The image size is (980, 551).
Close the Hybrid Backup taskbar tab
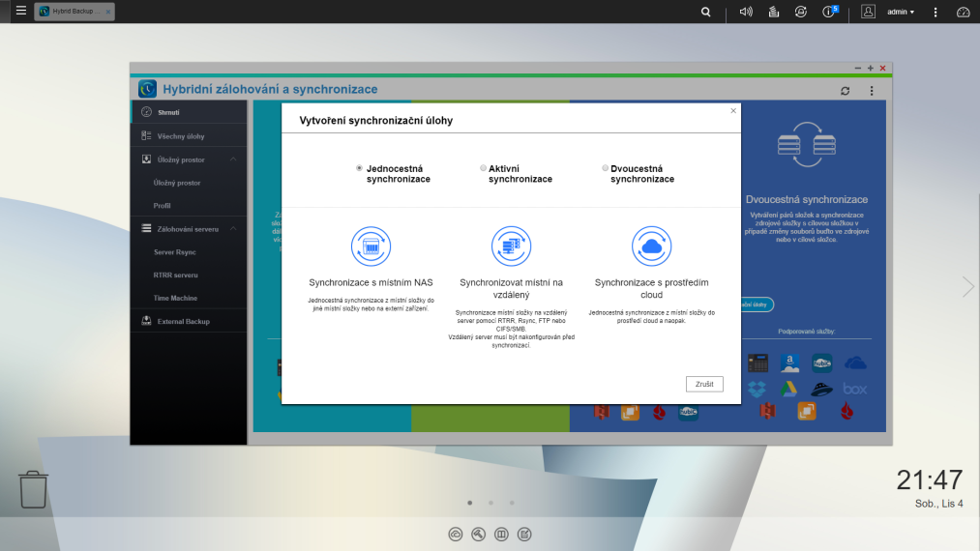coord(108,12)
